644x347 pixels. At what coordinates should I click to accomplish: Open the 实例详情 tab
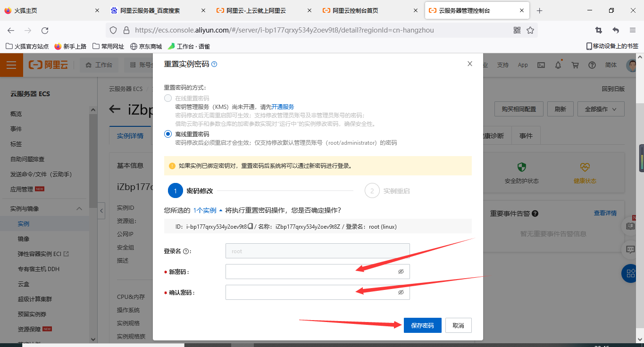tap(130, 136)
